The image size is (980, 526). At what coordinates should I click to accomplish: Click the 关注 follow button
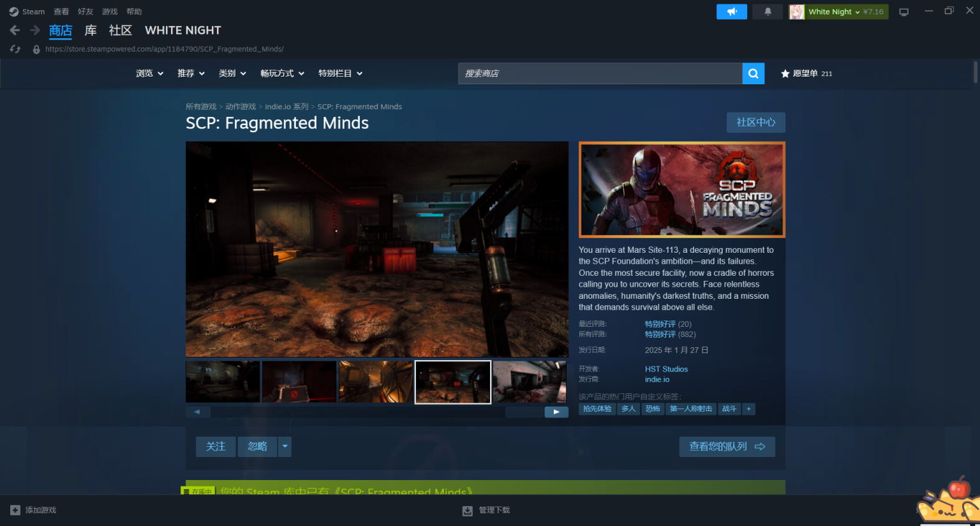[x=216, y=446]
